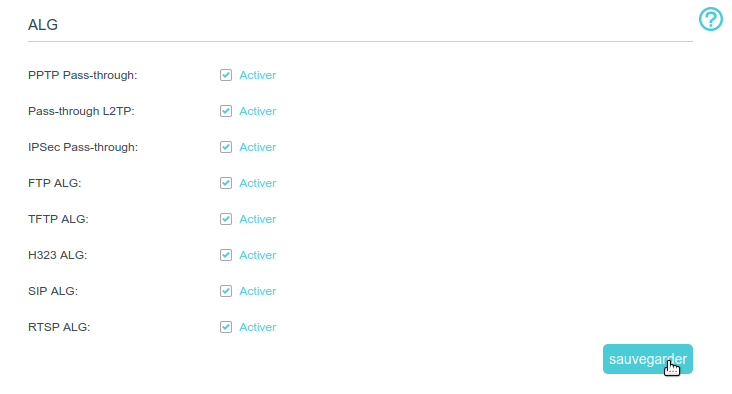Click Activer label next to RTSP ALG

coord(258,327)
